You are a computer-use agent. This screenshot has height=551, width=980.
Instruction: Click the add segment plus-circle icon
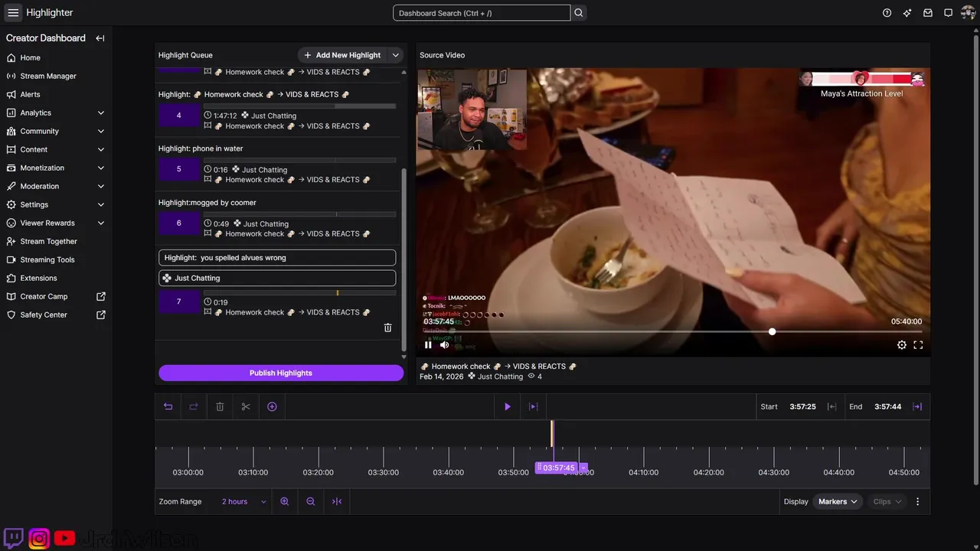272,406
